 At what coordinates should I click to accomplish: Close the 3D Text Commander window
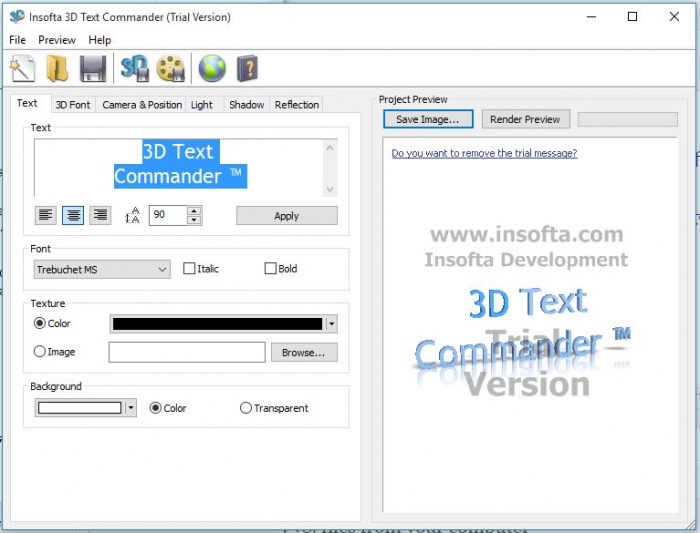(674, 17)
